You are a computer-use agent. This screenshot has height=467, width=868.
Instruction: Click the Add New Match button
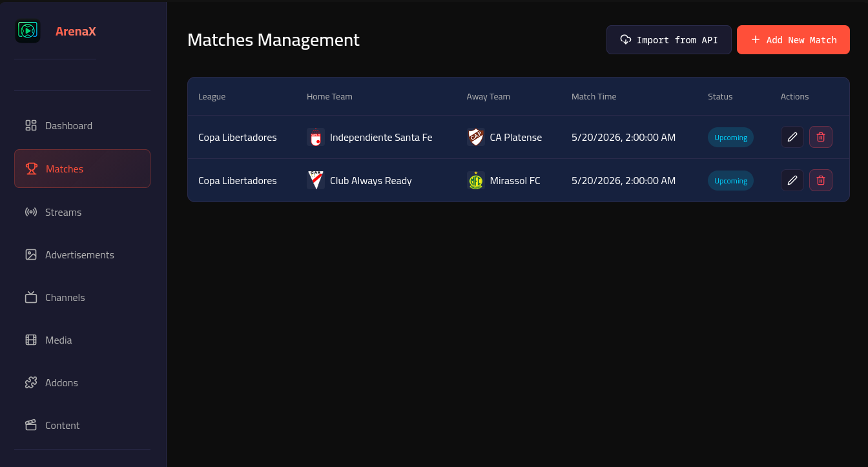coord(793,39)
